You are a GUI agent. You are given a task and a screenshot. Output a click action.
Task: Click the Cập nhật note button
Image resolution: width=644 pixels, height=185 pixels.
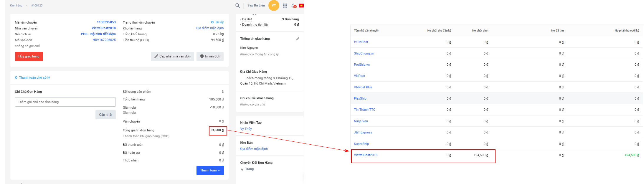[105, 115]
